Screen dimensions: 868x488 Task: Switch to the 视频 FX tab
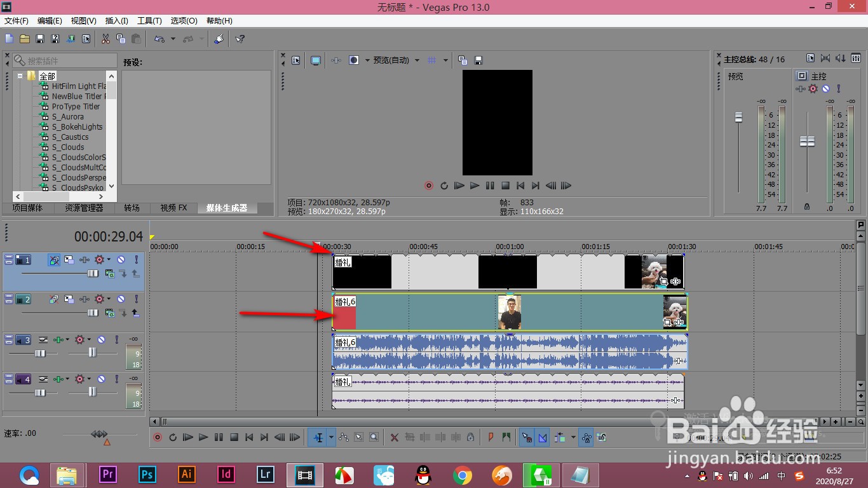point(173,208)
